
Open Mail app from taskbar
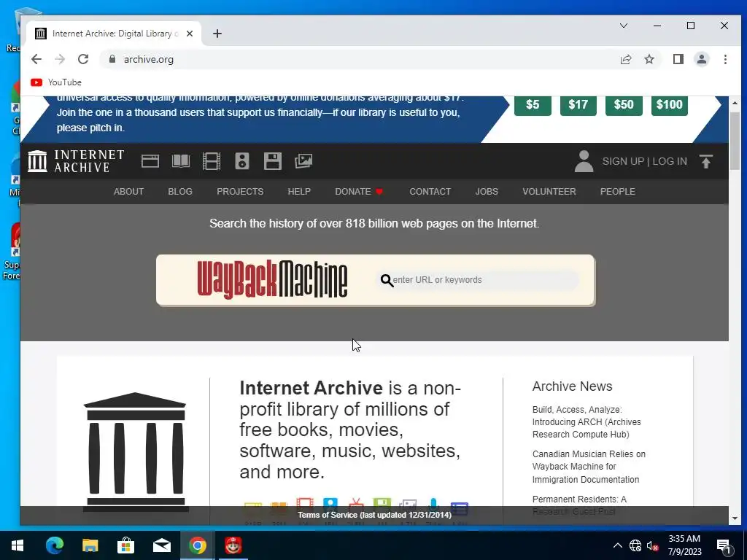161,545
